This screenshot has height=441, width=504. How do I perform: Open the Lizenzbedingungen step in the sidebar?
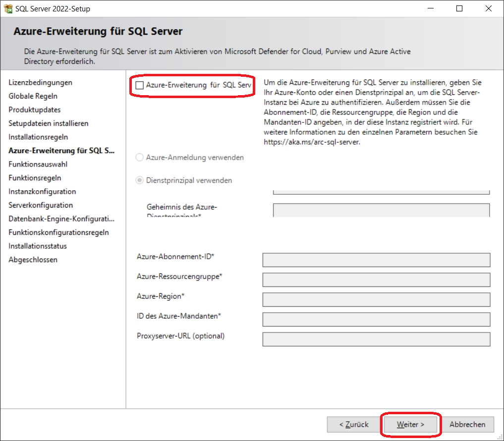point(41,83)
